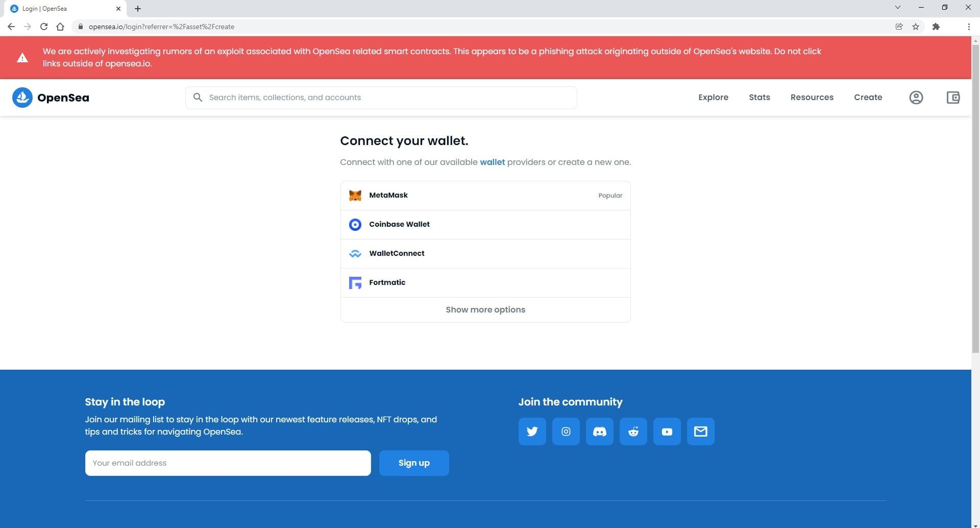Click the Connect your wallet heading
Viewport: 980px width, 528px height.
[404, 141]
